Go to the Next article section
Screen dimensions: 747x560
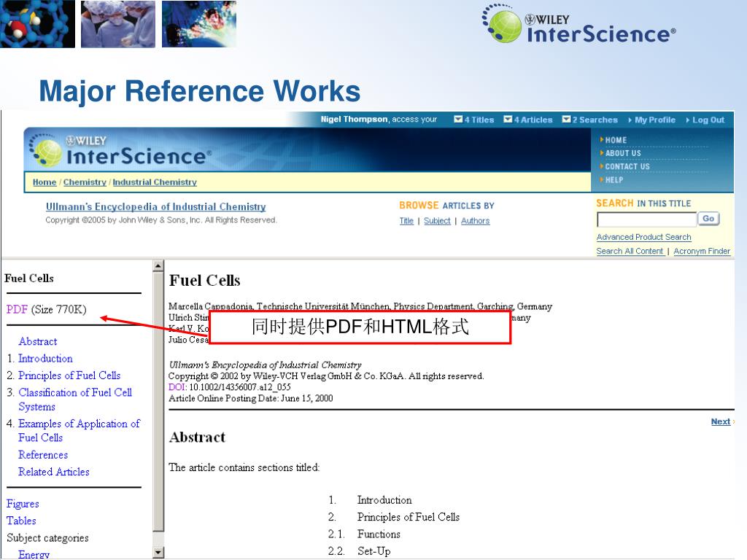coord(720,421)
